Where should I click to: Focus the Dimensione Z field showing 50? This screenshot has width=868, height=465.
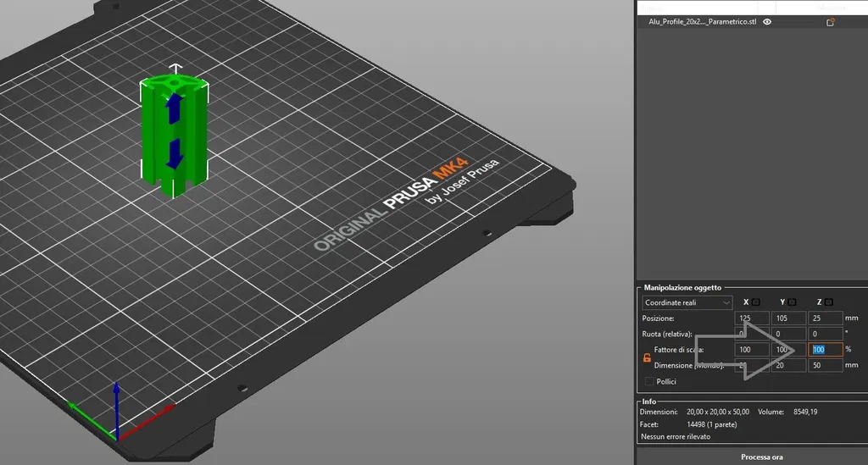pos(825,365)
